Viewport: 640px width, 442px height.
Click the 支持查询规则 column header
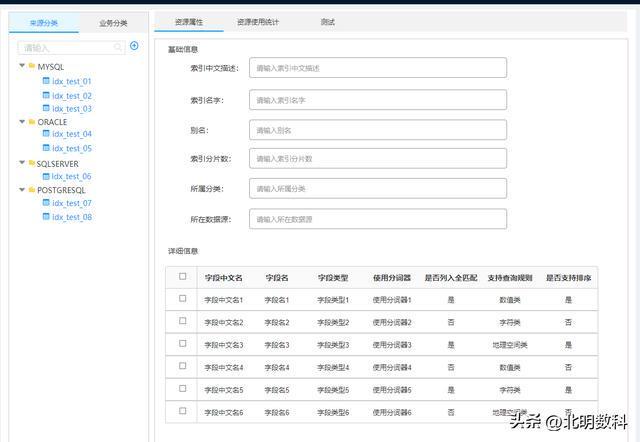click(x=510, y=278)
